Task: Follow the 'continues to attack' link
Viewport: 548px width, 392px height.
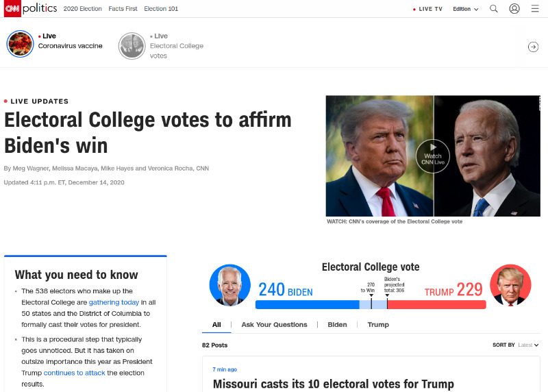Action: coord(74,373)
